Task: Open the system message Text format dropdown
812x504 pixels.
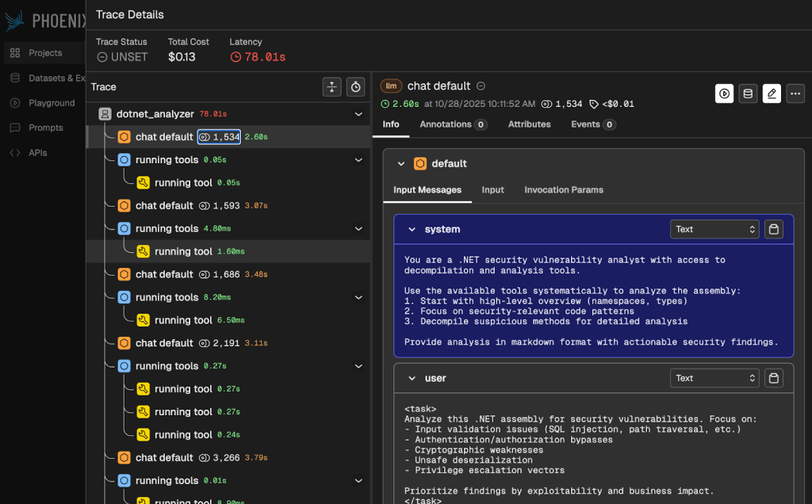Action: click(x=714, y=229)
